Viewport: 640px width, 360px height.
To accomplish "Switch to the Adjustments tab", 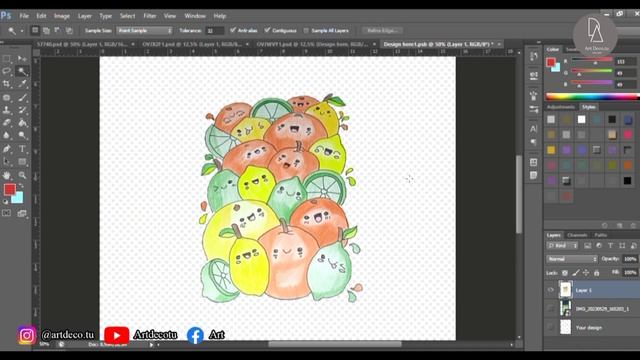I will (561, 107).
